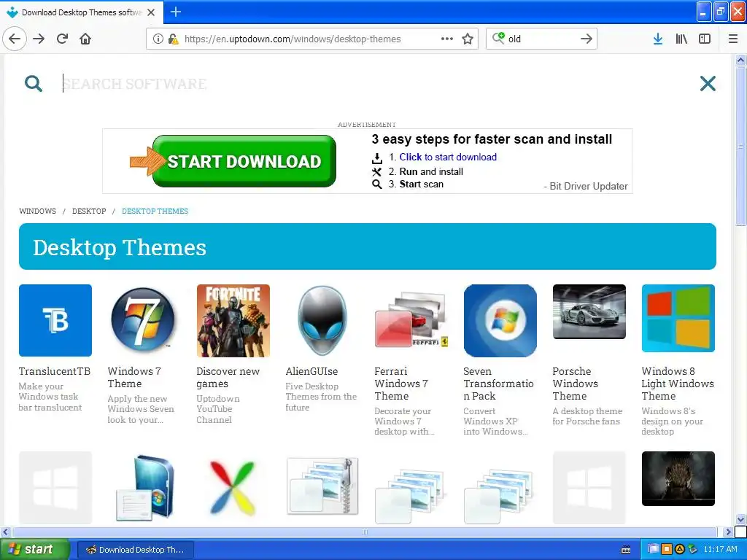Open the Downloads panel
Viewport: 747px width, 560px height.
[658, 39]
